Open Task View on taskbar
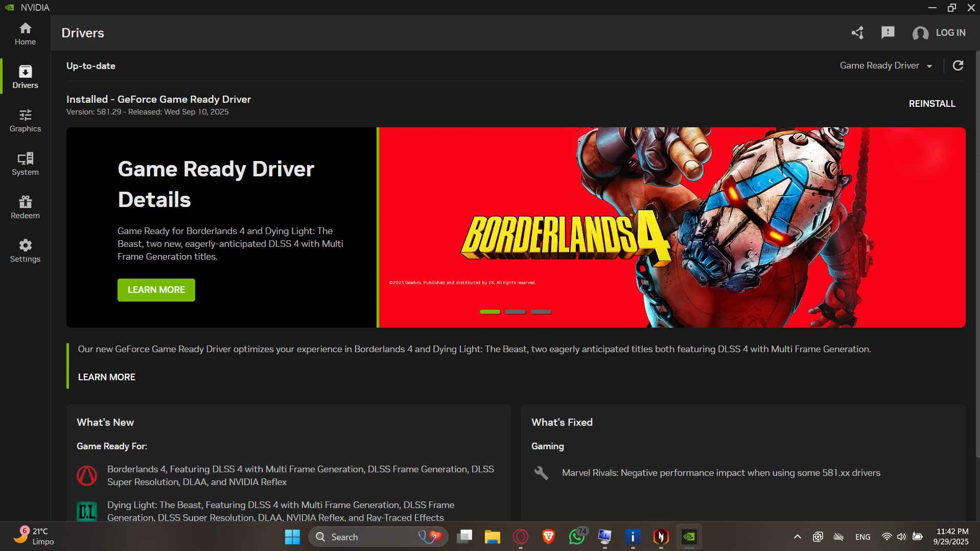Viewport: 980px width, 551px height. point(464,537)
